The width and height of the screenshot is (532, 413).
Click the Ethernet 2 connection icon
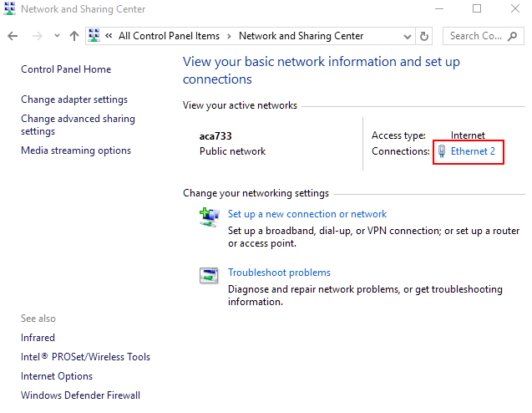point(441,151)
